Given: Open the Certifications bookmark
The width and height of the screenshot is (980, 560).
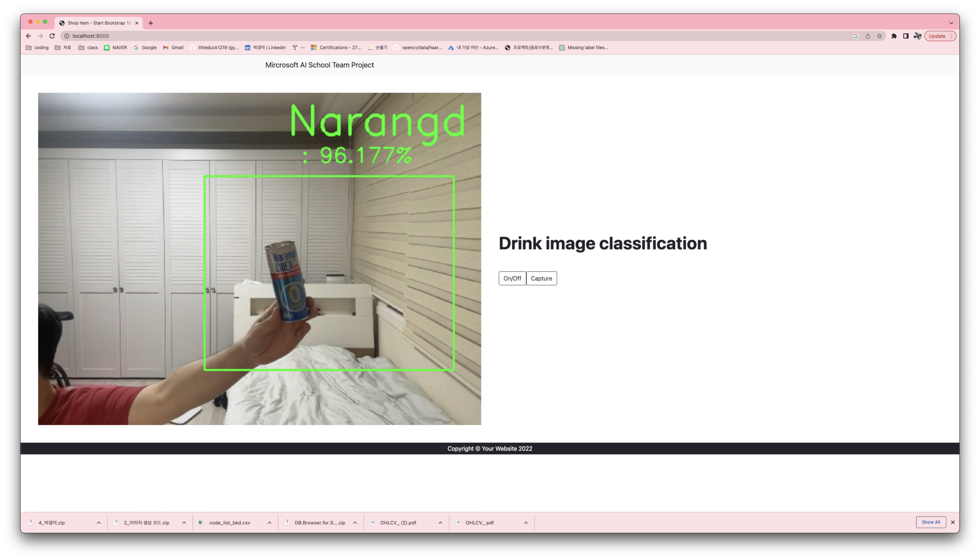Looking at the screenshot, I should pyautogui.click(x=336, y=48).
